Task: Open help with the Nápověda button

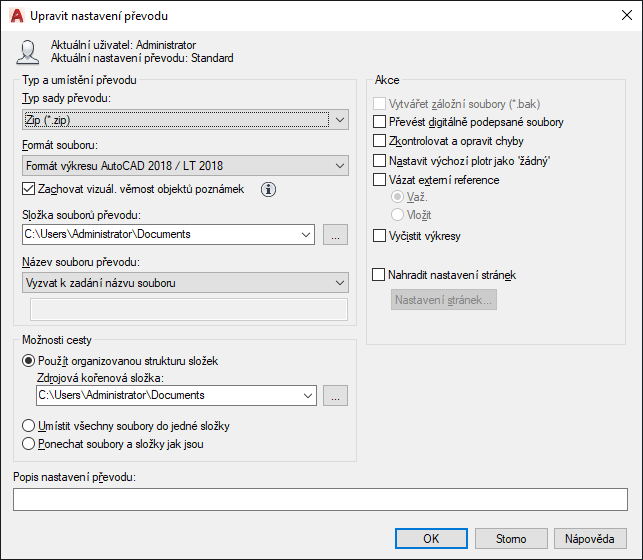Action: [589, 539]
